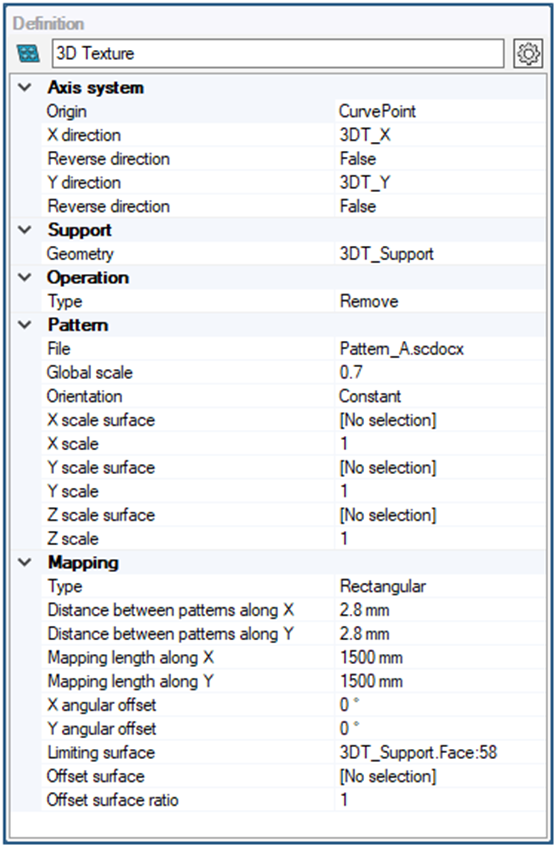Viewport: 555px width, 846px height.
Task: Collapse the Operation section
Action: coord(25,277)
